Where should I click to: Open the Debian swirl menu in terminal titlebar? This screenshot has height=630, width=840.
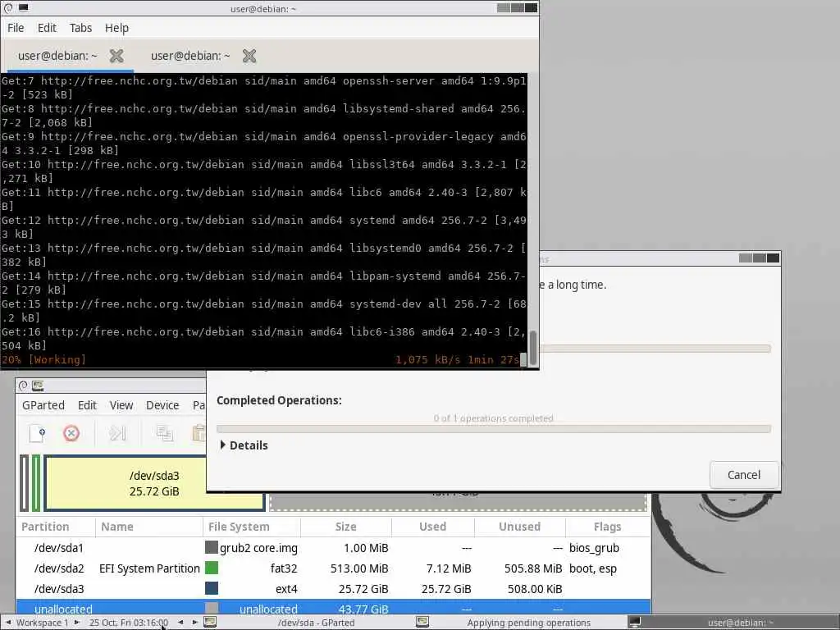coord(8,8)
